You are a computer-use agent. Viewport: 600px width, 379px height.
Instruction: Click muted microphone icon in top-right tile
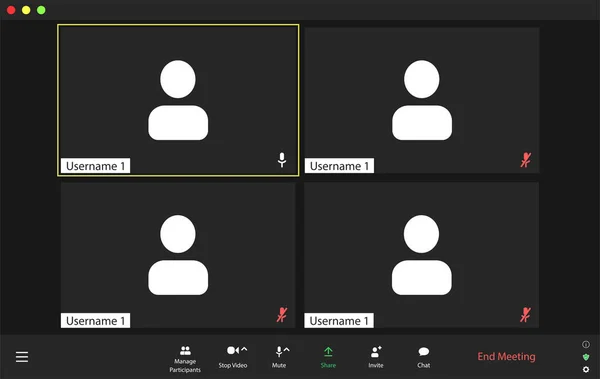pyautogui.click(x=526, y=160)
